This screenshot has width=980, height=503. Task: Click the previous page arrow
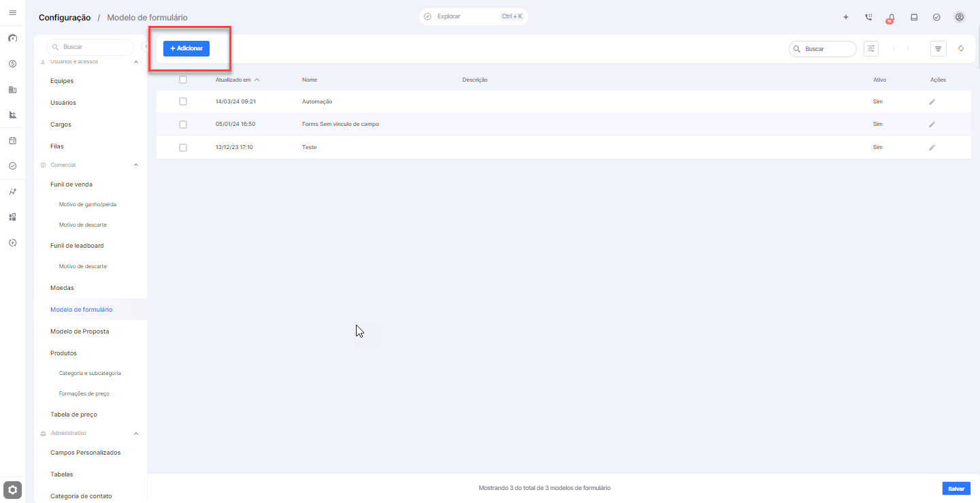tap(894, 48)
